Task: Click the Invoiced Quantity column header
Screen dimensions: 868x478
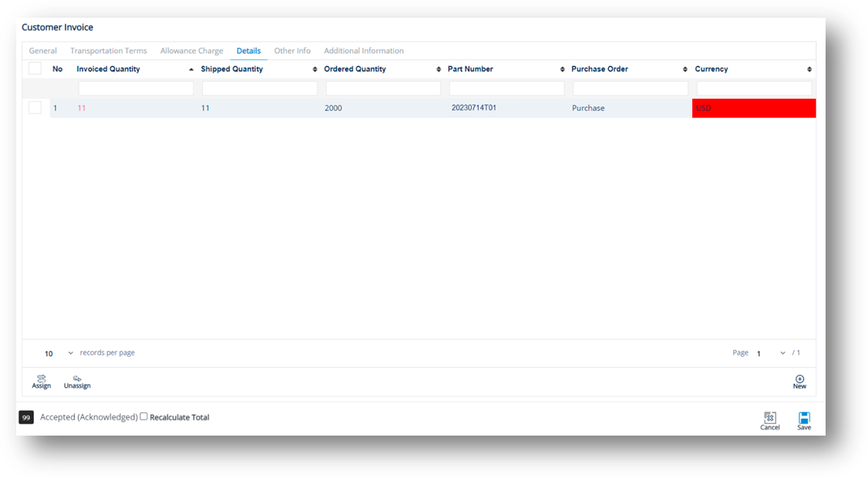Action: (108, 69)
